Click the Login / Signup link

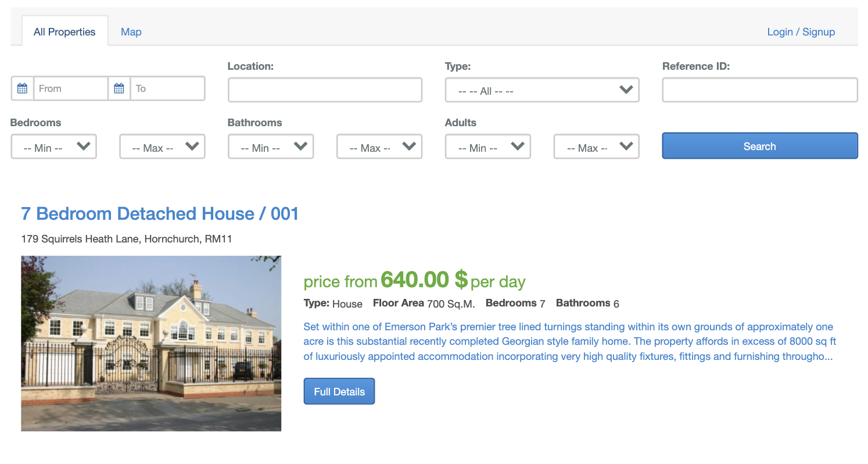tap(801, 32)
